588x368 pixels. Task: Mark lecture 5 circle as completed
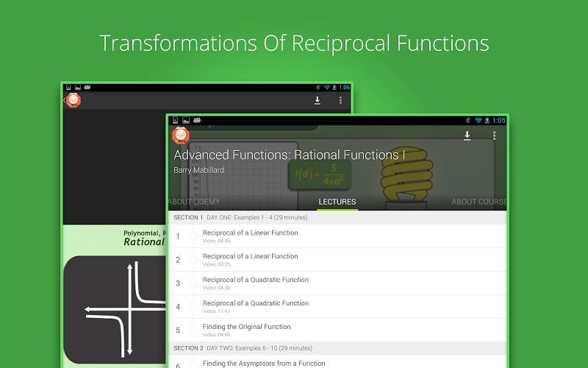pos(193,330)
